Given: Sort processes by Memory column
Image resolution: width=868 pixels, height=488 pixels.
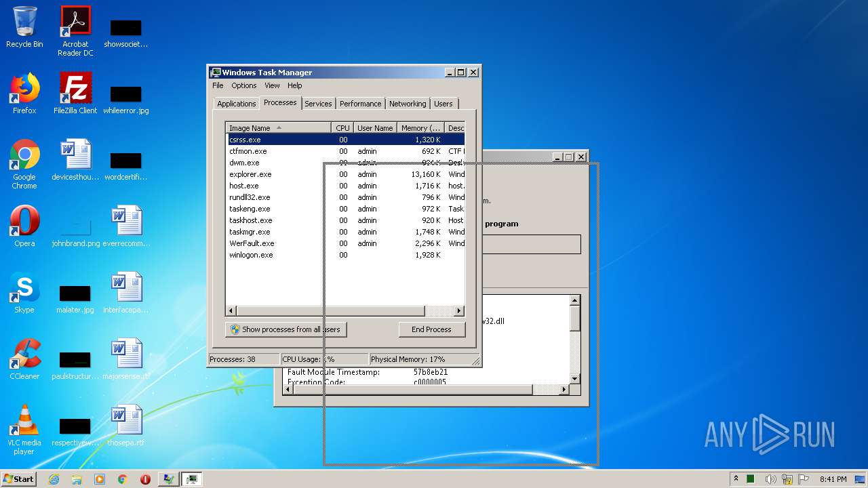Looking at the screenshot, I should pyautogui.click(x=420, y=128).
